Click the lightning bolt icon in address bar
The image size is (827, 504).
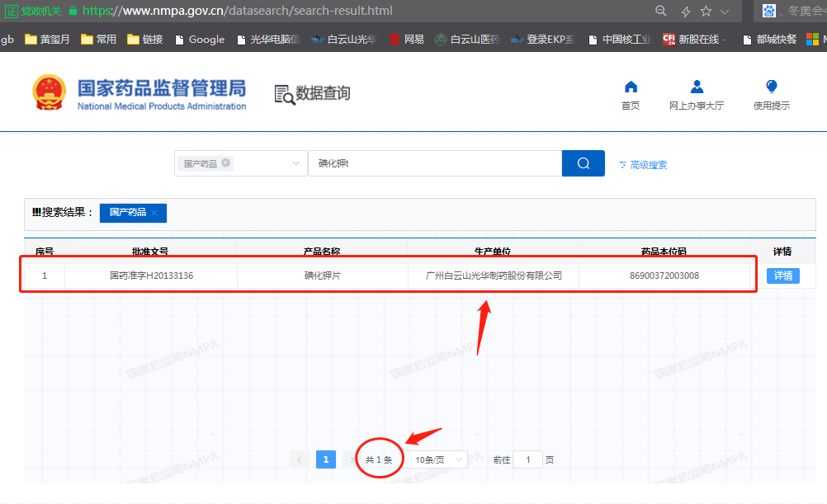pyautogui.click(x=685, y=12)
